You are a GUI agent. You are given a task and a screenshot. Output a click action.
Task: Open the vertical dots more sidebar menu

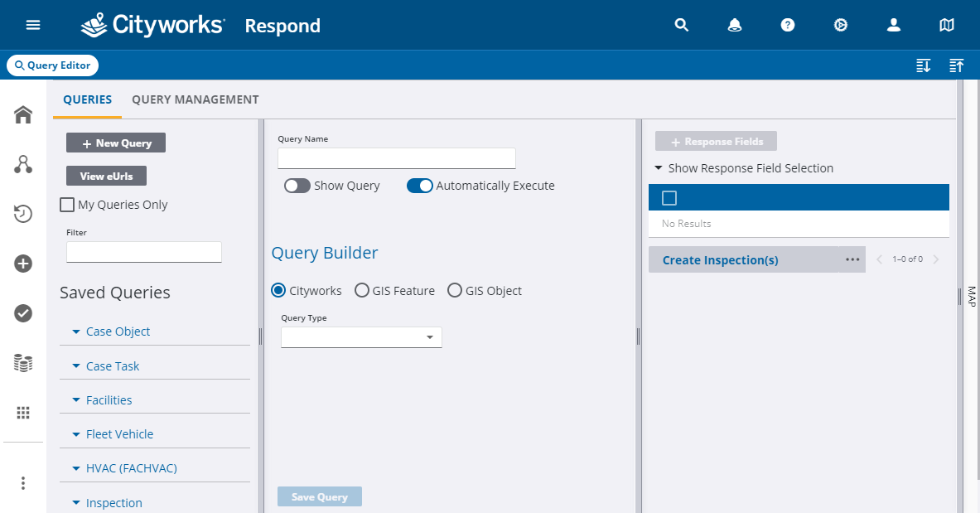tap(23, 483)
